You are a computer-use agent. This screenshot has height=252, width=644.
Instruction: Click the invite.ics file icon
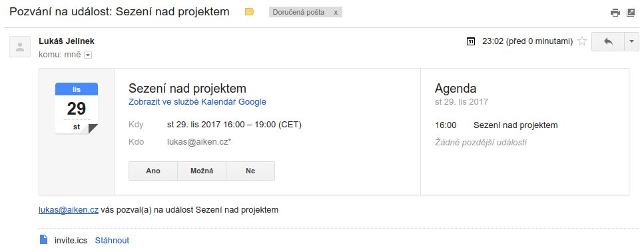pyautogui.click(x=43, y=239)
